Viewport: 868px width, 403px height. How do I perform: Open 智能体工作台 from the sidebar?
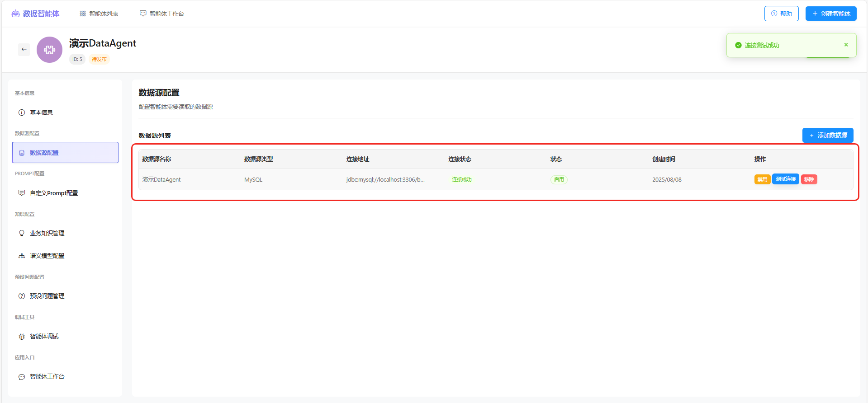[47, 376]
